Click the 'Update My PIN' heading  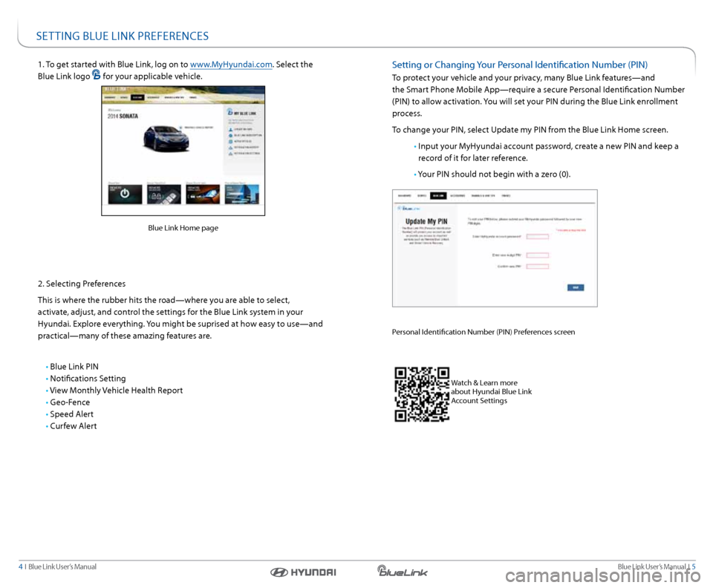coord(426,221)
